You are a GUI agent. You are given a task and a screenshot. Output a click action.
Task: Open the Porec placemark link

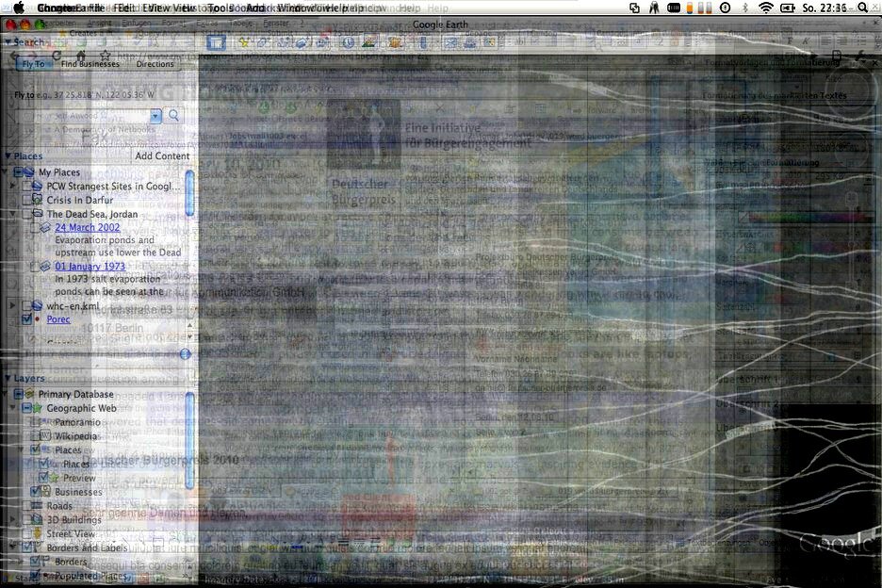coord(58,319)
